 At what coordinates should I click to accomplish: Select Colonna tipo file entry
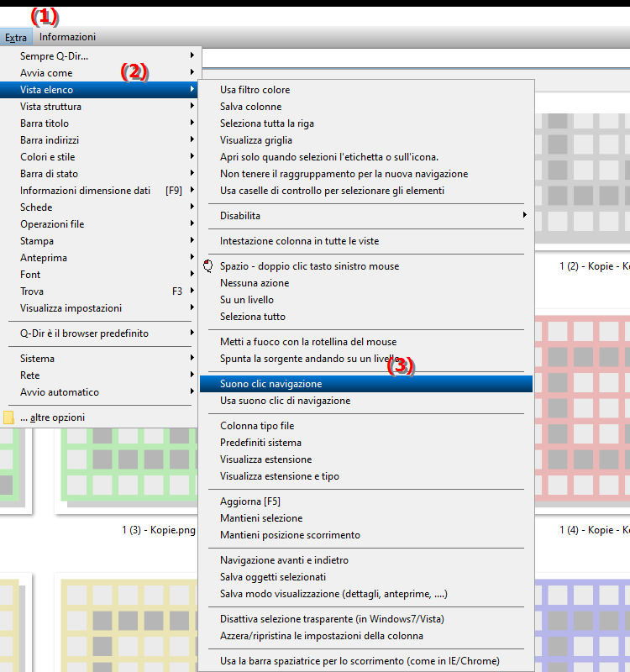(x=366, y=426)
